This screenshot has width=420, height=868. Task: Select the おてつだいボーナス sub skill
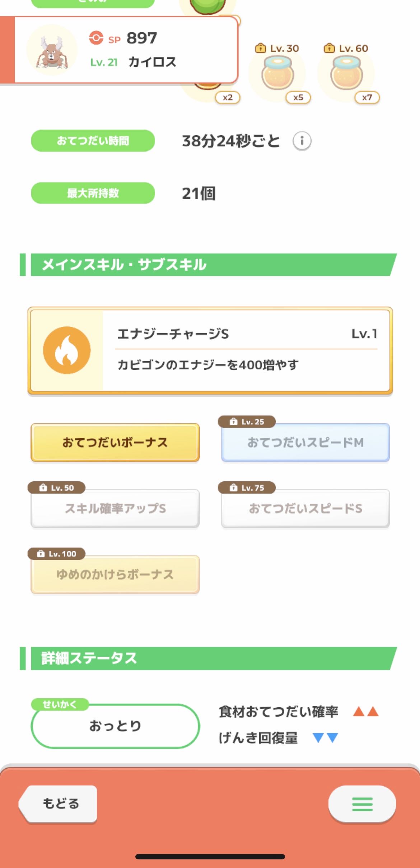[x=115, y=442]
